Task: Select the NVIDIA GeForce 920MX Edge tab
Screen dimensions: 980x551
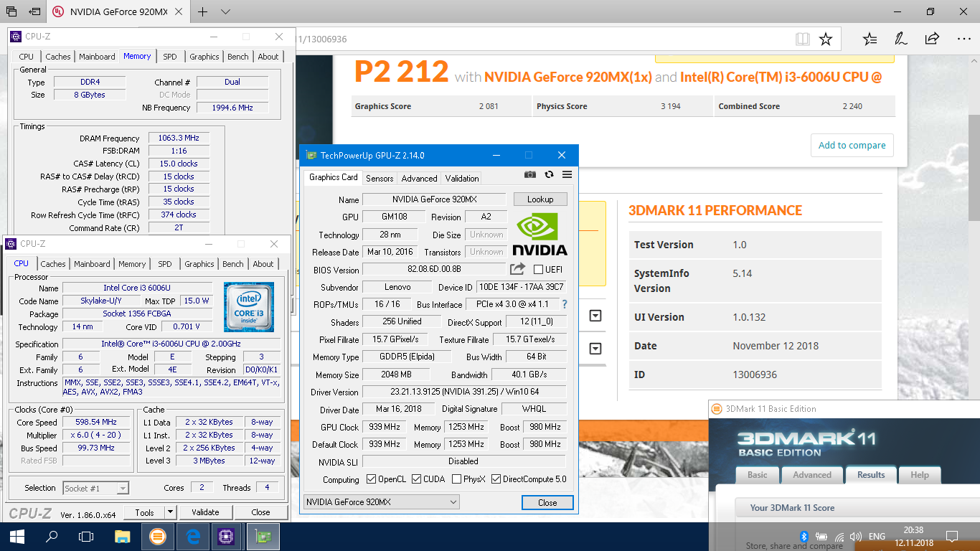Action: 118,11
